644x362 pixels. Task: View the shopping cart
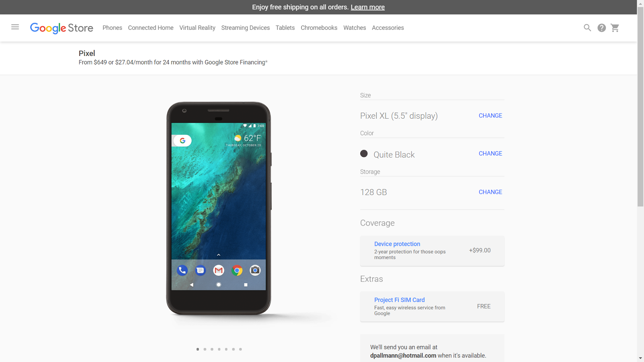[615, 28]
